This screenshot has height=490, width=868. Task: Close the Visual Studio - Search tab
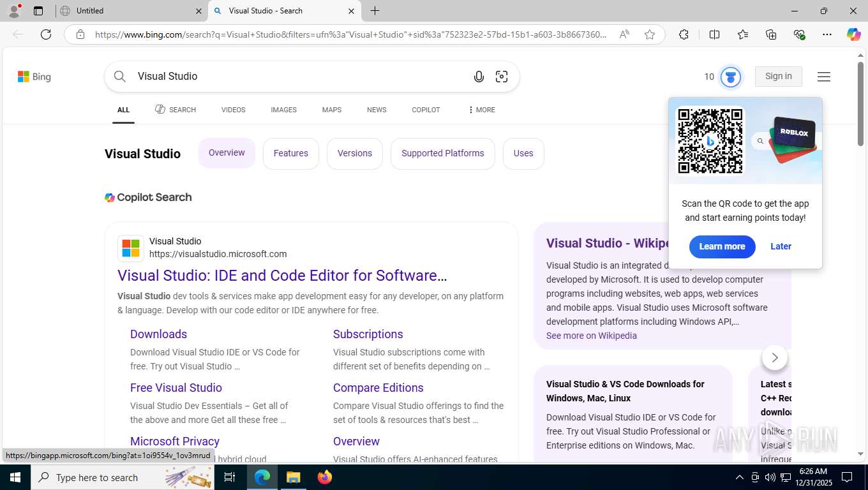tap(351, 11)
